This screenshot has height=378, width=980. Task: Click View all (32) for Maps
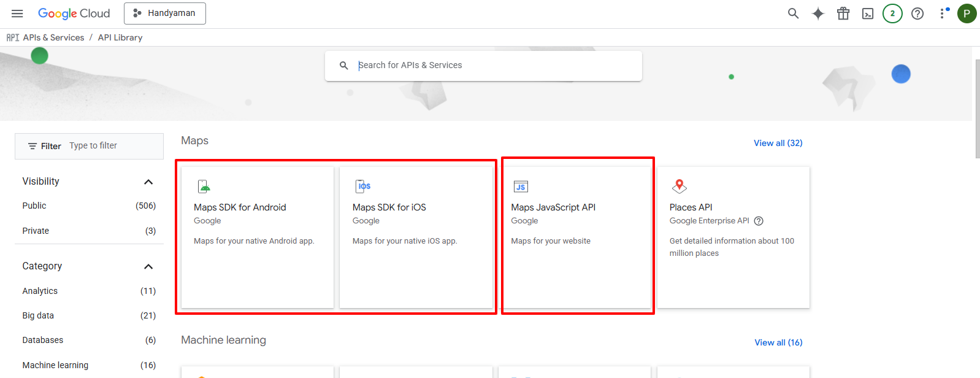[x=778, y=143]
